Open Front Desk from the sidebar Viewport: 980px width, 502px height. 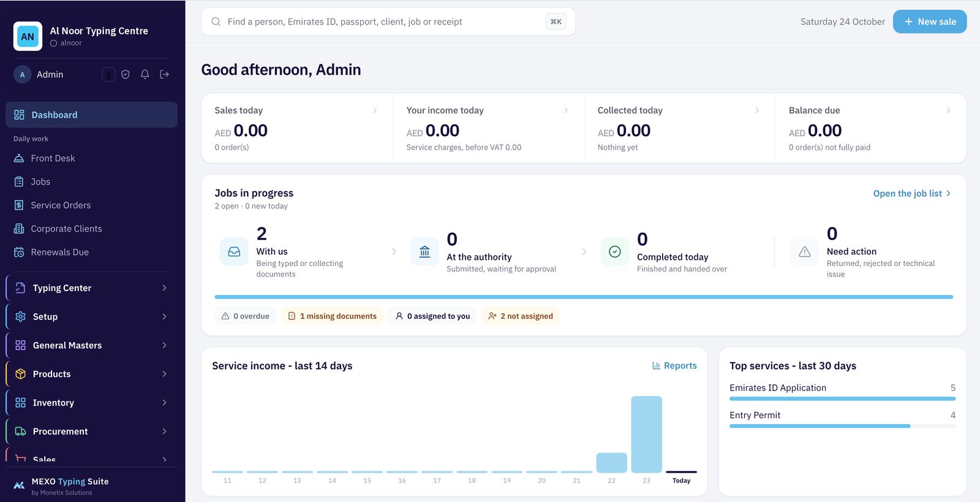(x=91, y=158)
